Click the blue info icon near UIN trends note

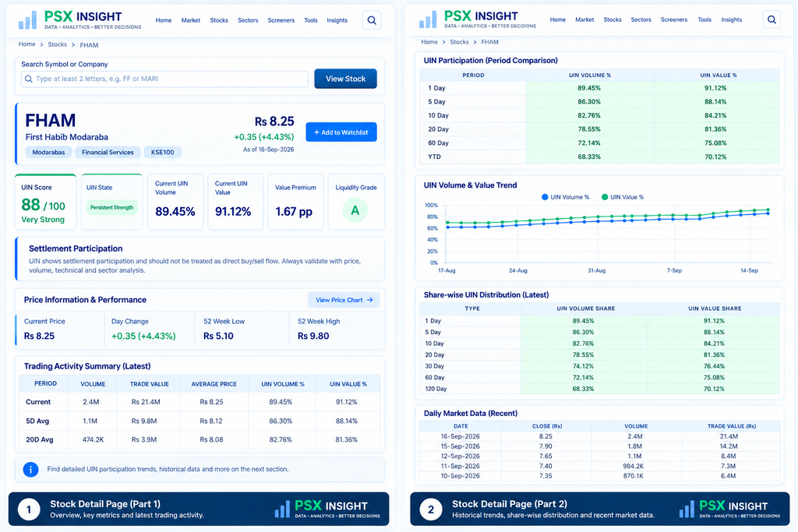[x=30, y=470]
